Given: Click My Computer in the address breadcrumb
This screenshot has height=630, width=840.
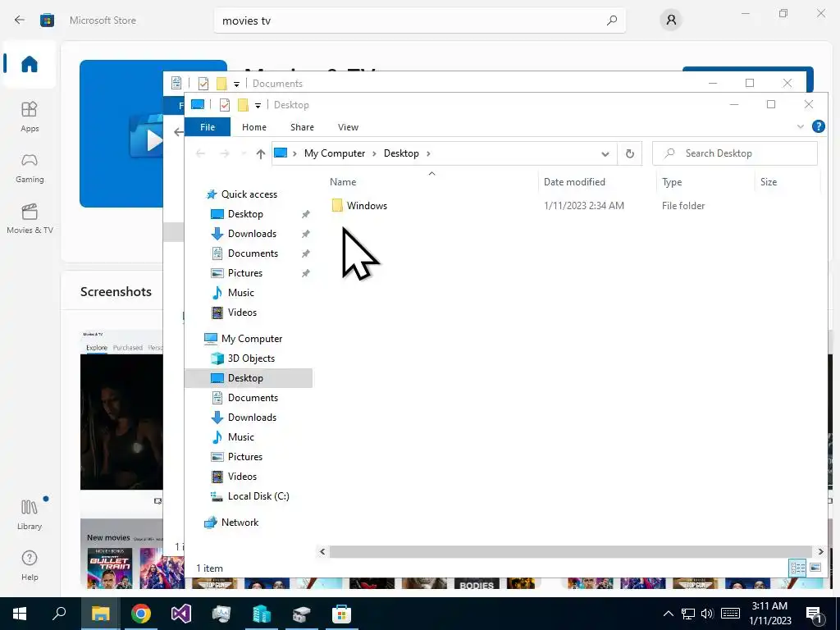Looking at the screenshot, I should click(x=335, y=153).
